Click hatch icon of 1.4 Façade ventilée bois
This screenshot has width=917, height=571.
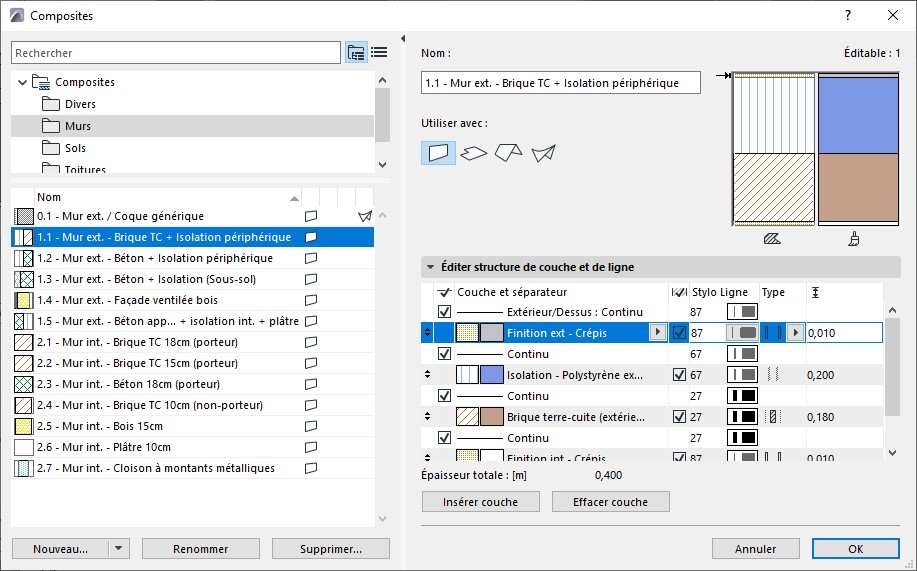click(23, 300)
